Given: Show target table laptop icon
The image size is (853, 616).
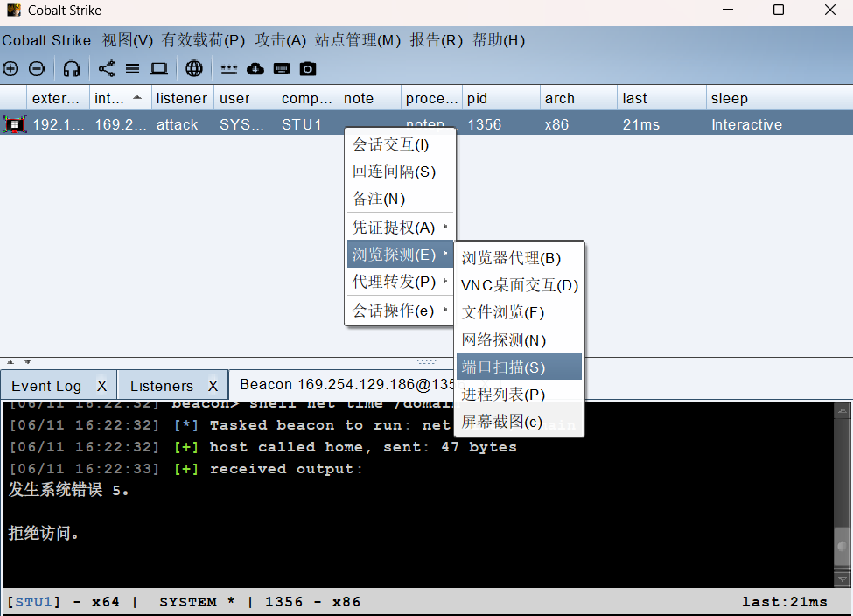Looking at the screenshot, I should click(x=159, y=68).
